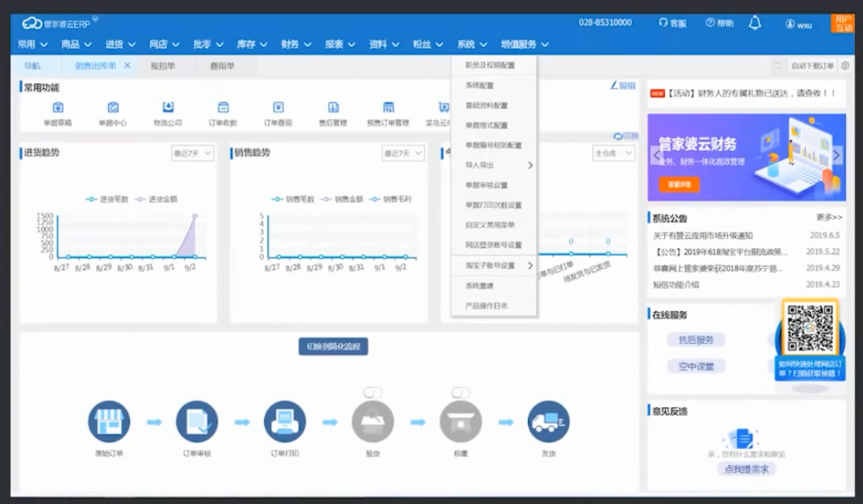Click the QR code image
The width and height of the screenshot is (863, 504).
pyautogui.click(x=809, y=328)
